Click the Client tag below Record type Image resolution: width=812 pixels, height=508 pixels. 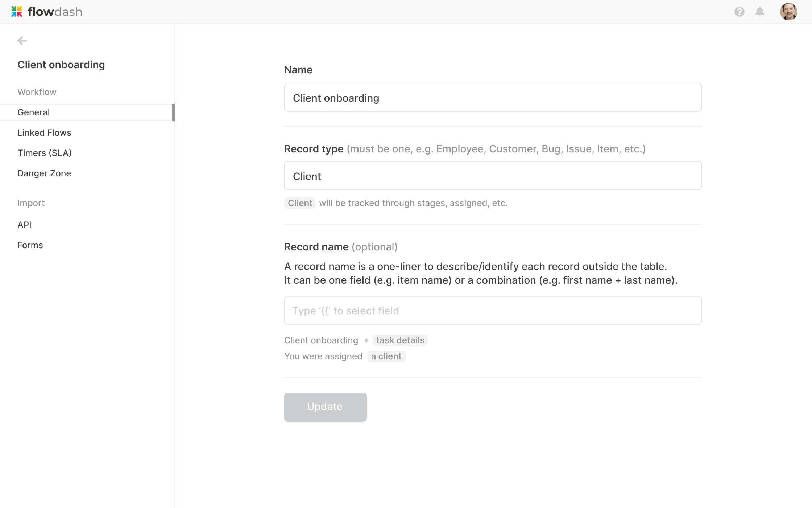coord(300,203)
